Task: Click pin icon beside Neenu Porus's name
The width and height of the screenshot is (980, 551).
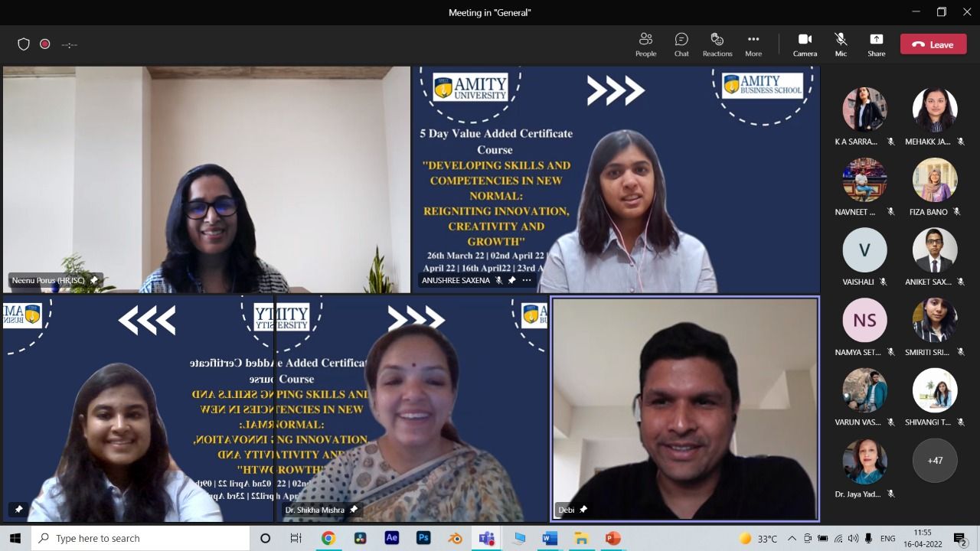Action: [94, 280]
